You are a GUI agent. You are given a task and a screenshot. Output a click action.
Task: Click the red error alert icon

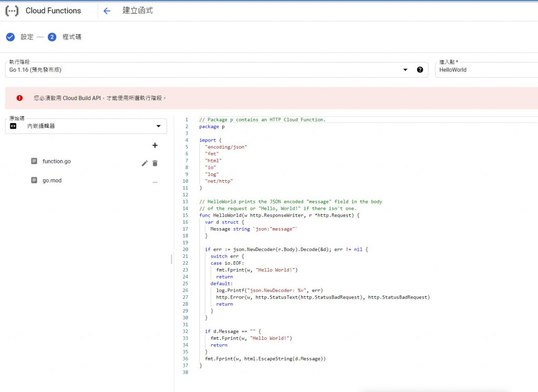pyautogui.click(x=19, y=98)
